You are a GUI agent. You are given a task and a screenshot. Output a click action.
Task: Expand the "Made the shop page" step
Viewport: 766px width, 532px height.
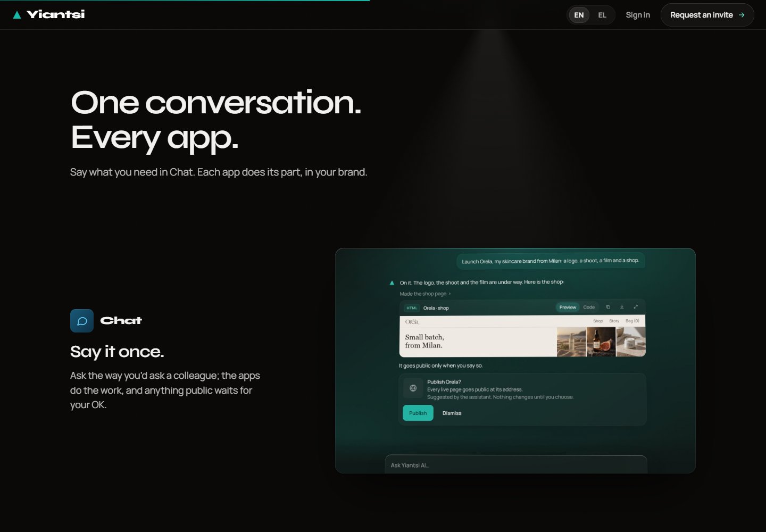click(425, 294)
